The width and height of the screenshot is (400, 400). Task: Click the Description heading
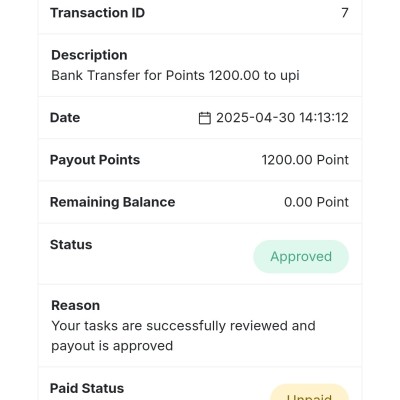coord(89,55)
